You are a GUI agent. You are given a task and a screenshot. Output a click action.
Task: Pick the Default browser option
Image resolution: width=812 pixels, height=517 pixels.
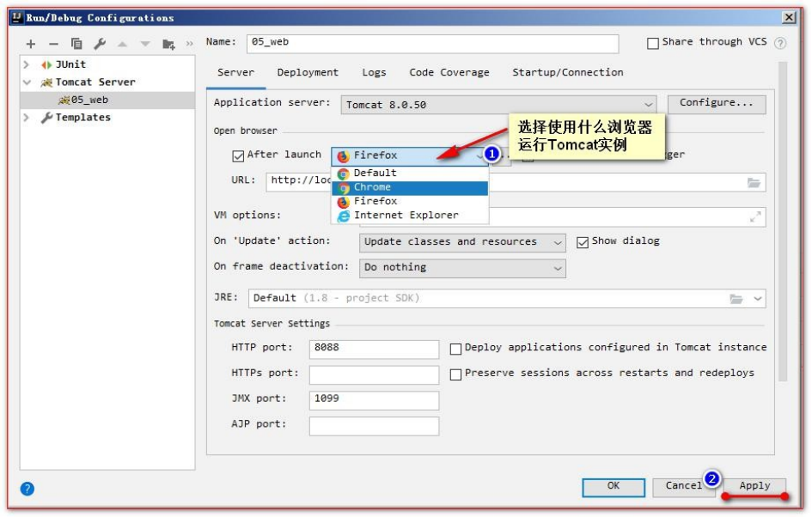tap(410, 173)
